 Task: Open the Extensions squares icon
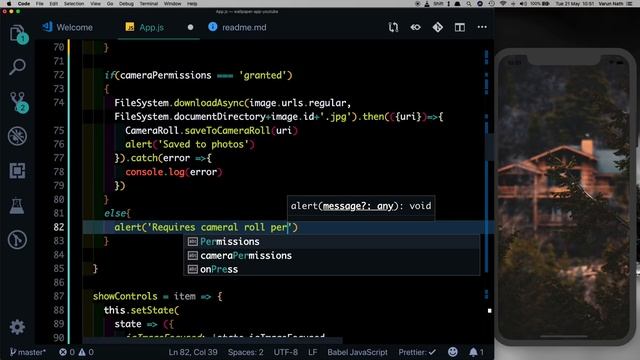pyautogui.click(x=18, y=171)
